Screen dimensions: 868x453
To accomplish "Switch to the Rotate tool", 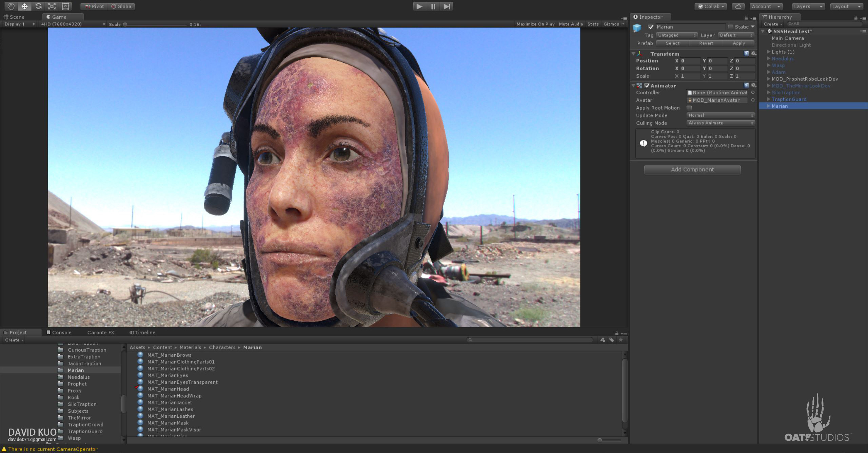I will 38,6.
